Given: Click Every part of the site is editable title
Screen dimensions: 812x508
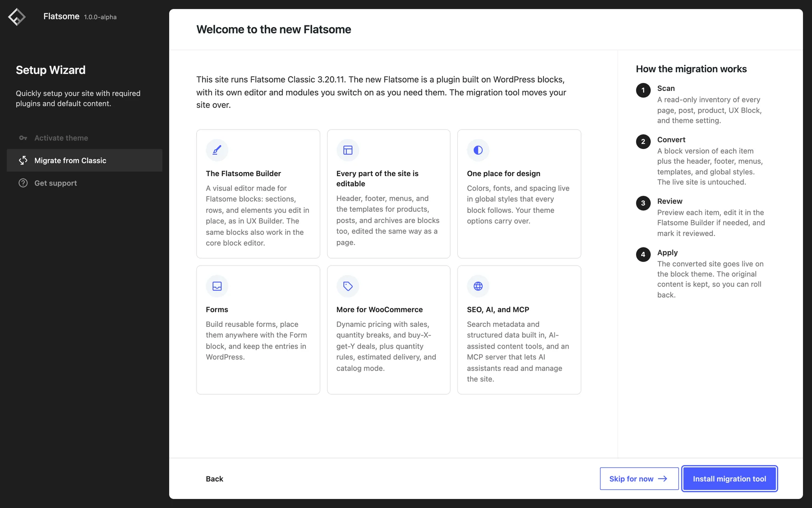Looking at the screenshot, I should point(377,178).
